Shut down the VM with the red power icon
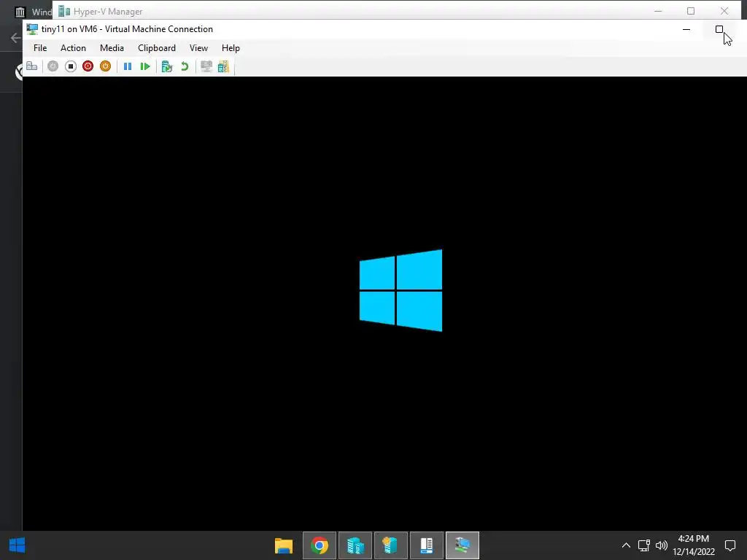 pyautogui.click(x=88, y=66)
